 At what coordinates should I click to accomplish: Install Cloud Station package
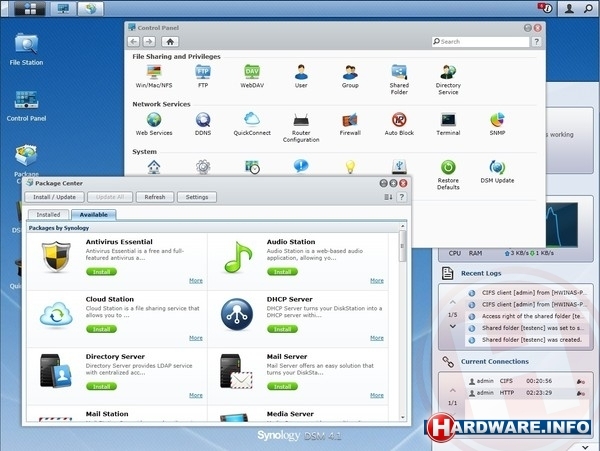101,329
